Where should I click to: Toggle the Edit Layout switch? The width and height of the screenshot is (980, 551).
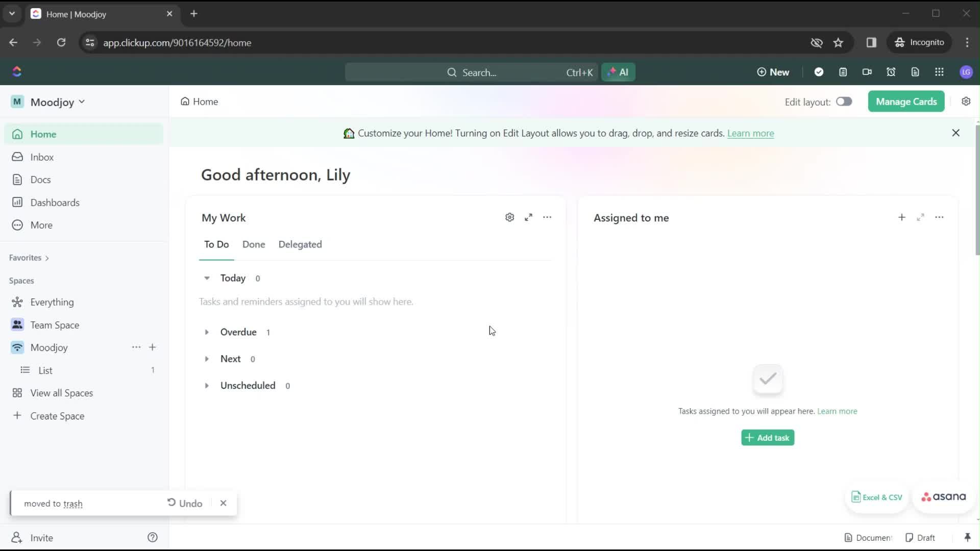pyautogui.click(x=844, y=102)
